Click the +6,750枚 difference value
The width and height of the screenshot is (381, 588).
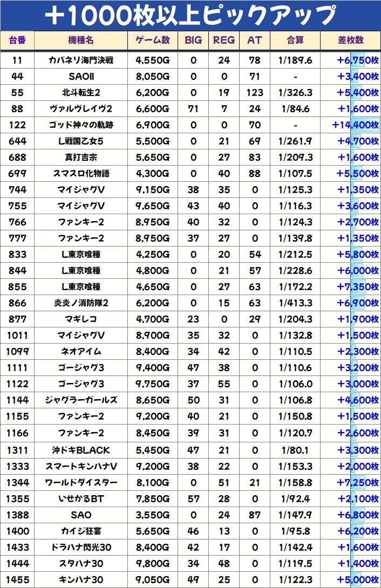(x=358, y=60)
